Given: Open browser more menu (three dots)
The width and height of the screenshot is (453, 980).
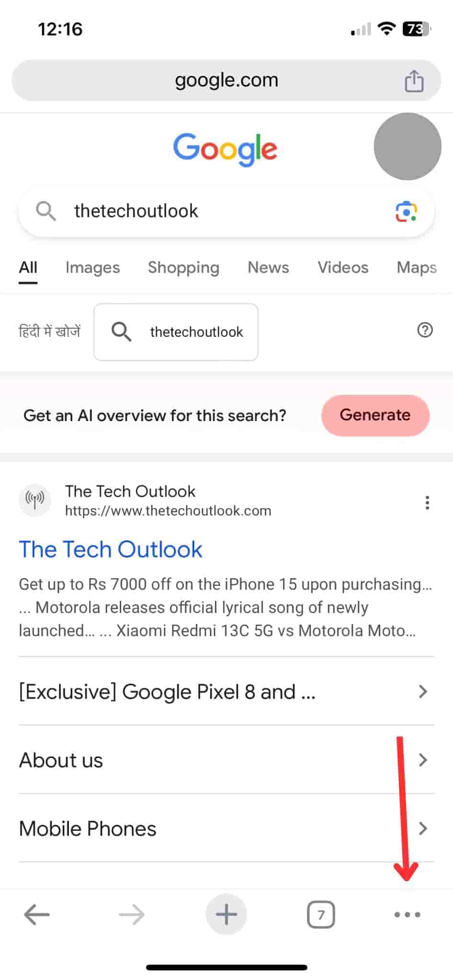Looking at the screenshot, I should [x=407, y=914].
